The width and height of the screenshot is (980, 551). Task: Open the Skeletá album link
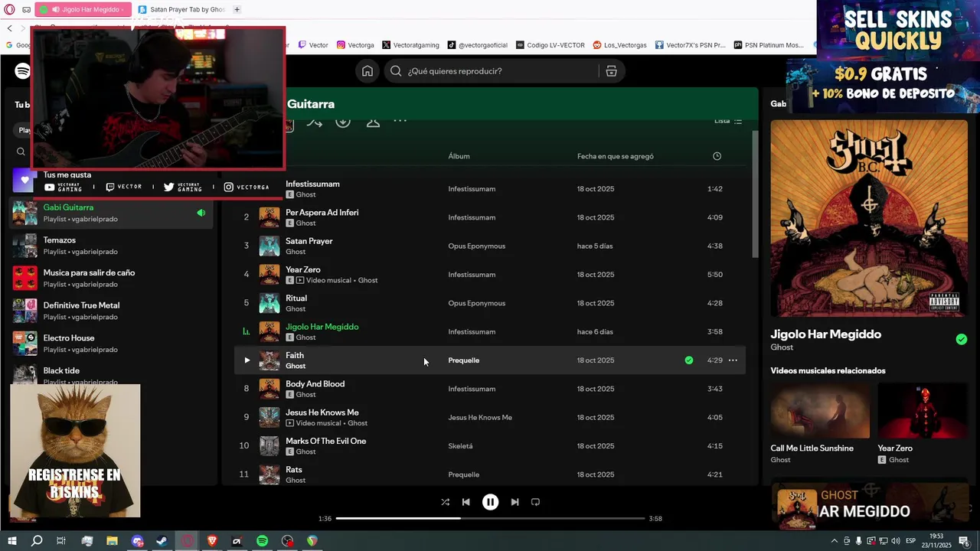point(460,446)
